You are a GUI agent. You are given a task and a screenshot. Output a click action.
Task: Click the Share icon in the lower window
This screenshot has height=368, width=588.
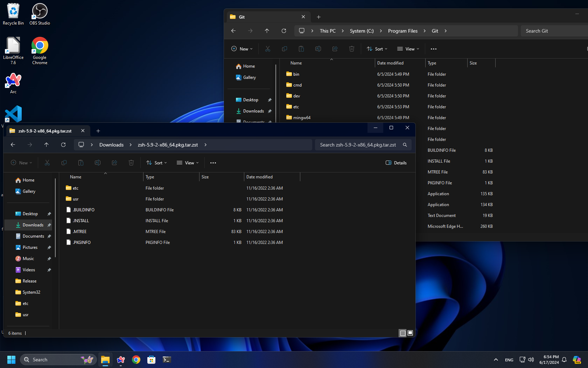pyautogui.click(x=114, y=163)
